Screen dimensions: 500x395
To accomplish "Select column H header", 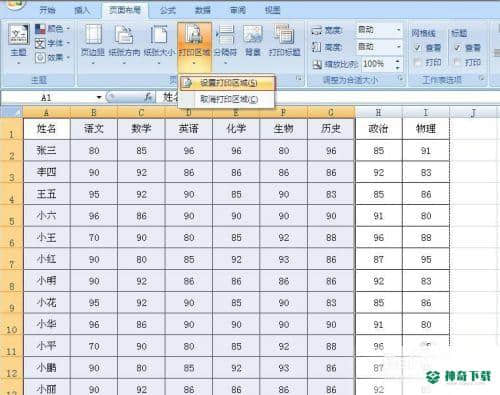I will [x=378, y=113].
